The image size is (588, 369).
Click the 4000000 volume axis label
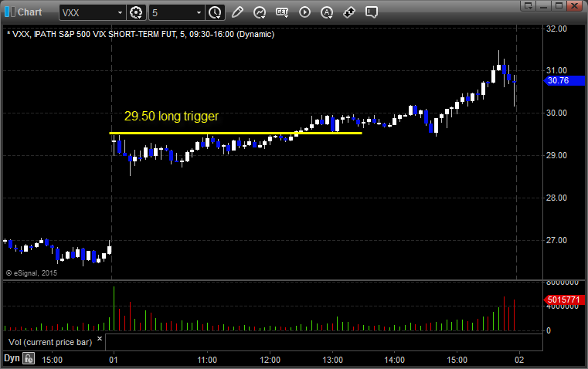pos(563,306)
